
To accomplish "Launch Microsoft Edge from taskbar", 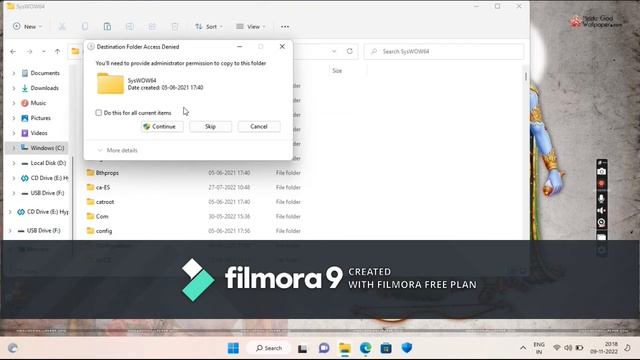I will tap(365, 348).
